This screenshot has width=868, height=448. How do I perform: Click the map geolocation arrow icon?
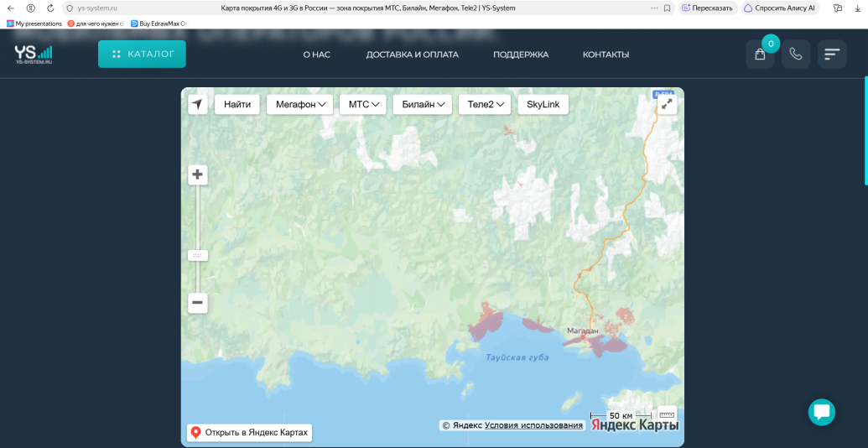coord(198,104)
